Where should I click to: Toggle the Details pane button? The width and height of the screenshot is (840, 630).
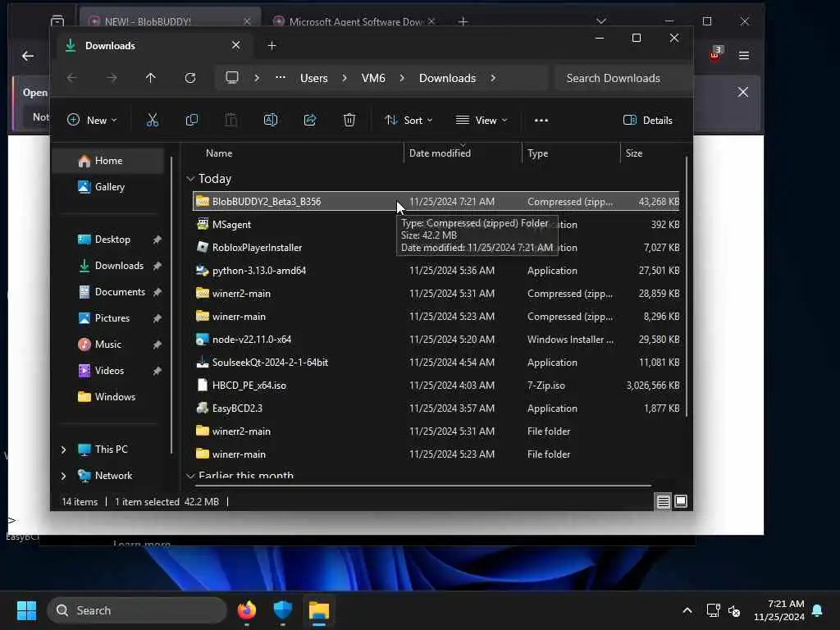click(648, 120)
